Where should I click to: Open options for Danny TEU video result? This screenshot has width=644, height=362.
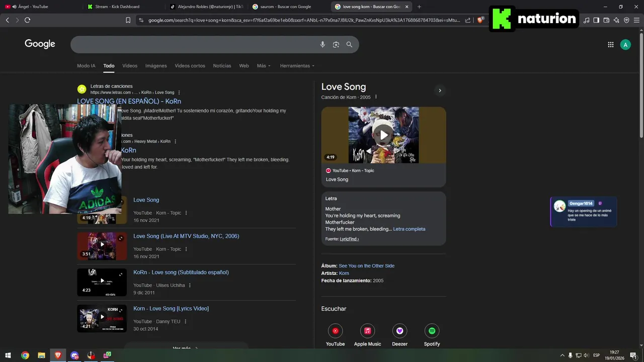tap(185, 321)
